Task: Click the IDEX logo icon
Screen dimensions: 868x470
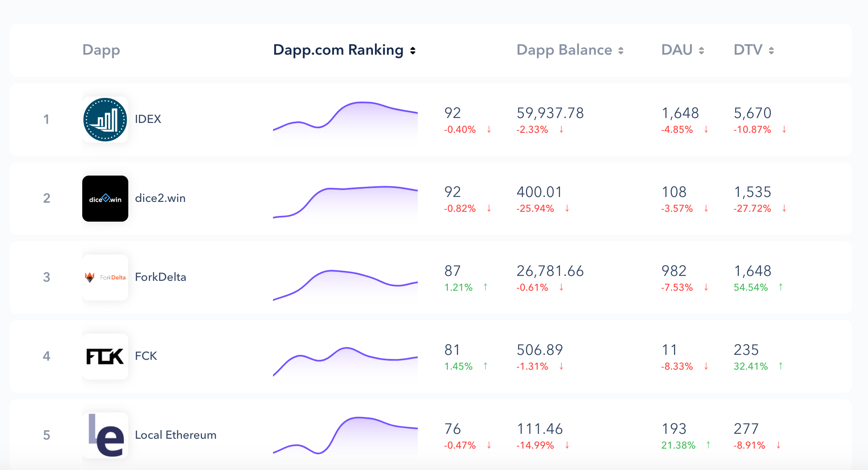Action: pos(105,119)
